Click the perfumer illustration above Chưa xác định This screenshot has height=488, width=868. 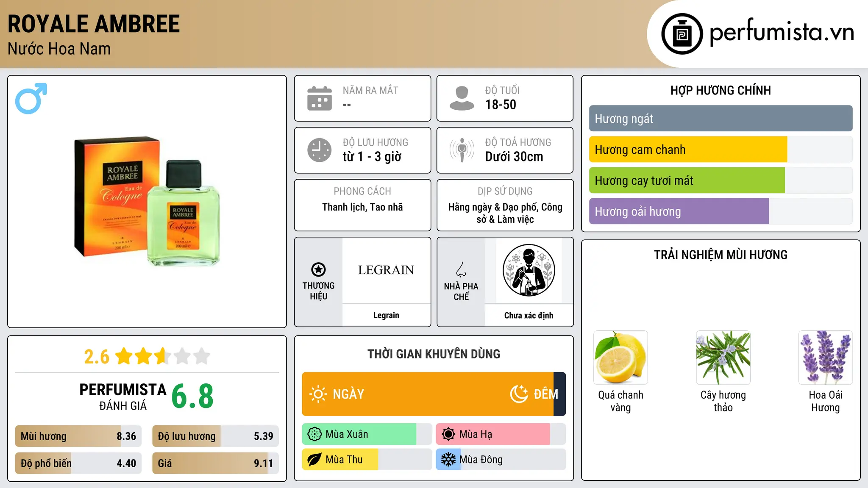pos(529,270)
